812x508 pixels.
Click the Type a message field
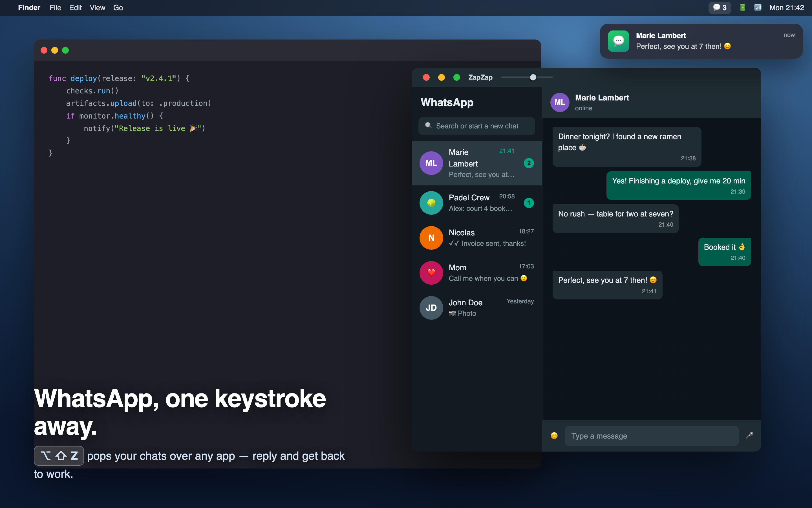pos(652,436)
